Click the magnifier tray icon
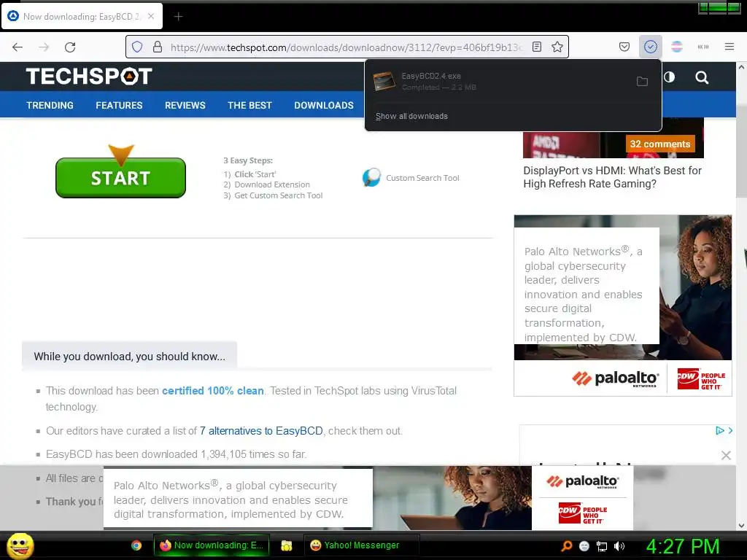747x560 pixels. pos(566,545)
